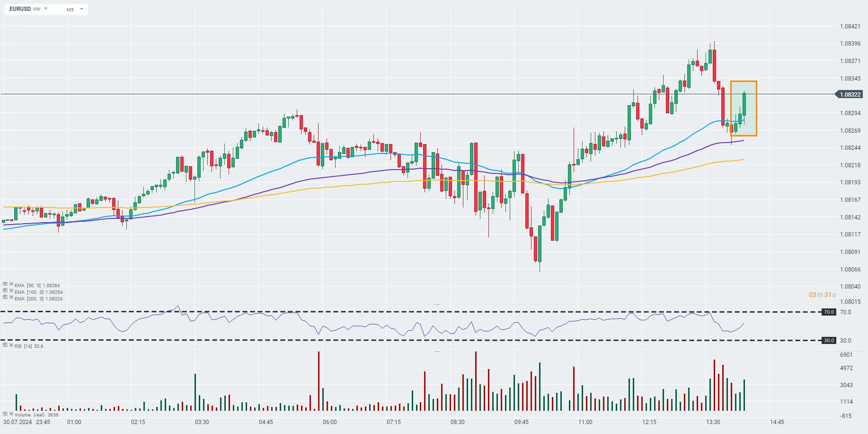Open Volume indicator settings icon
The height and width of the screenshot is (434, 868).
pyautogui.click(x=5, y=414)
